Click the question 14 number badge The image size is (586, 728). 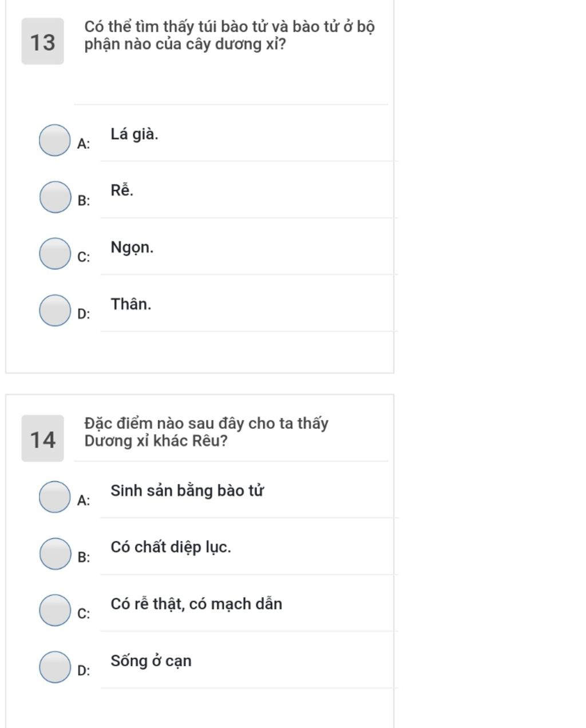43,439
